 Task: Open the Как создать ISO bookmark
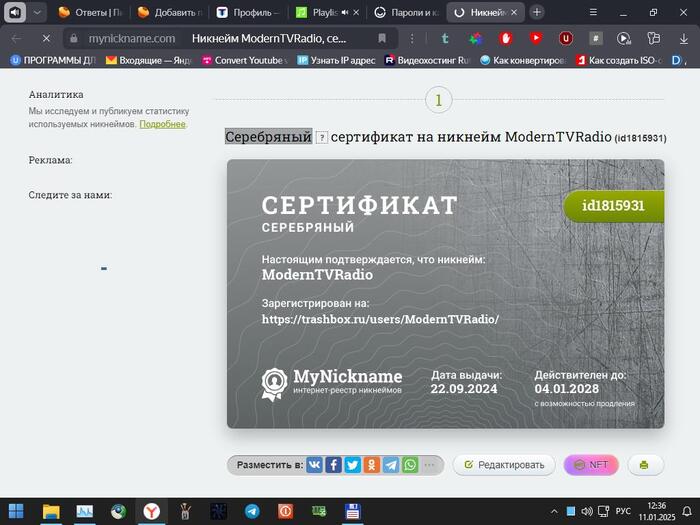coord(619,60)
